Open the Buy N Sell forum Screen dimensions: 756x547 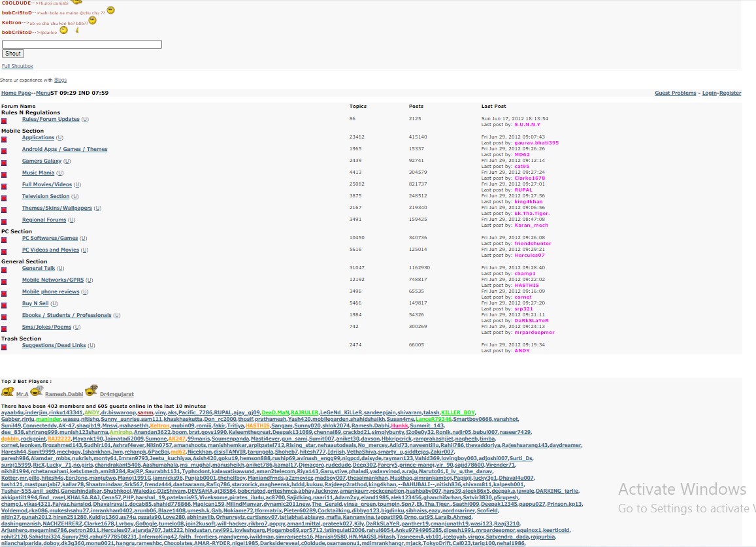coord(35,303)
